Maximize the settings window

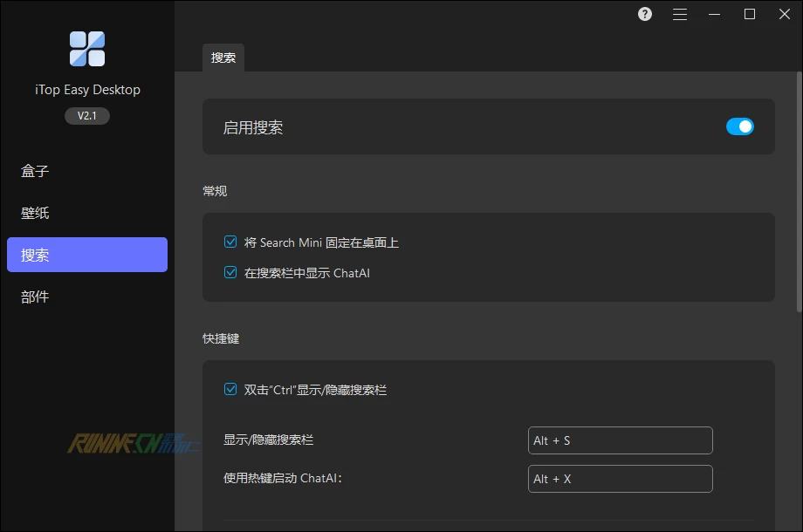[749, 14]
